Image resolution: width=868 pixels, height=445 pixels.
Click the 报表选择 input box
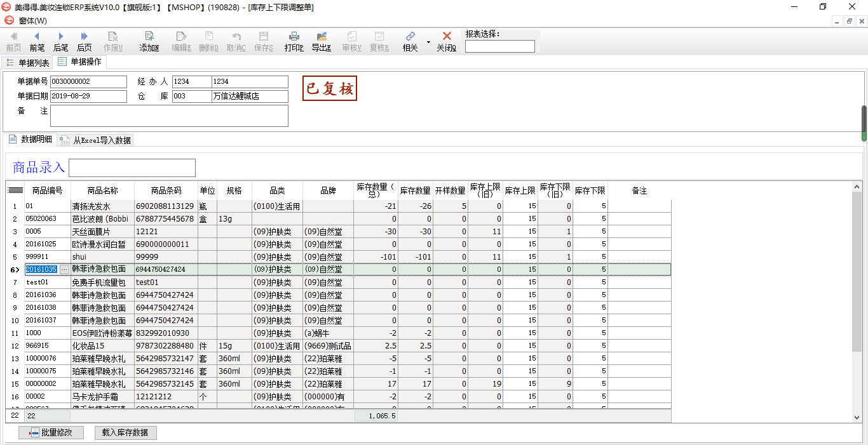(500, 46)
